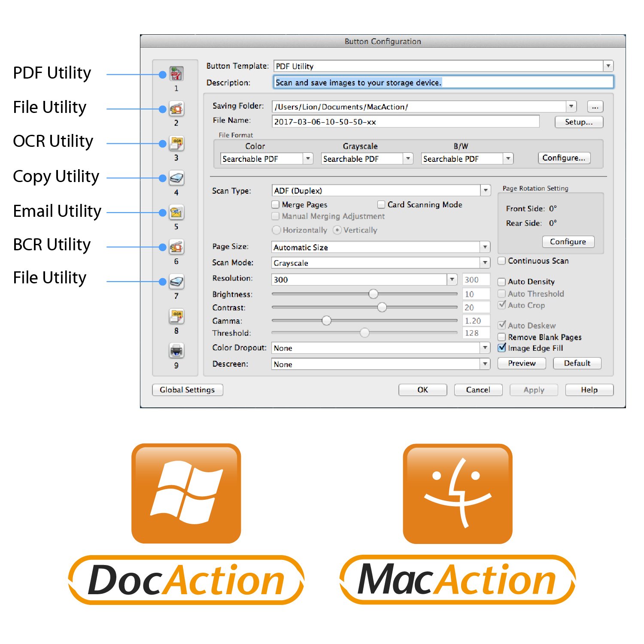Select the Email Utility icon numbered 5
644x644 pixels.
176,213
